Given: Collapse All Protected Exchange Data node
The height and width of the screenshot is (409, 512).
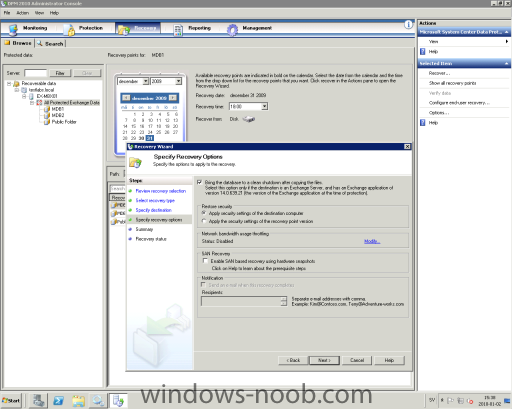Looking at the screenshot, I should point(32,103).
